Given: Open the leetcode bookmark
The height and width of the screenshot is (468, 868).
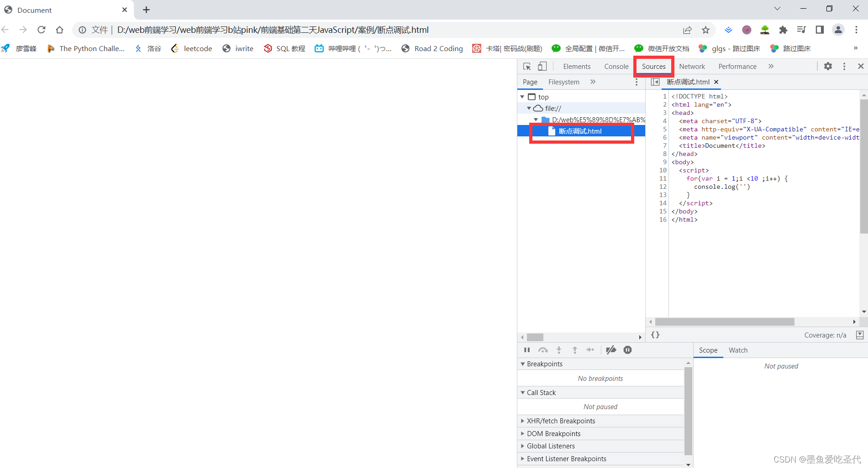Looking at the screenshot, I should pos(192,48).
